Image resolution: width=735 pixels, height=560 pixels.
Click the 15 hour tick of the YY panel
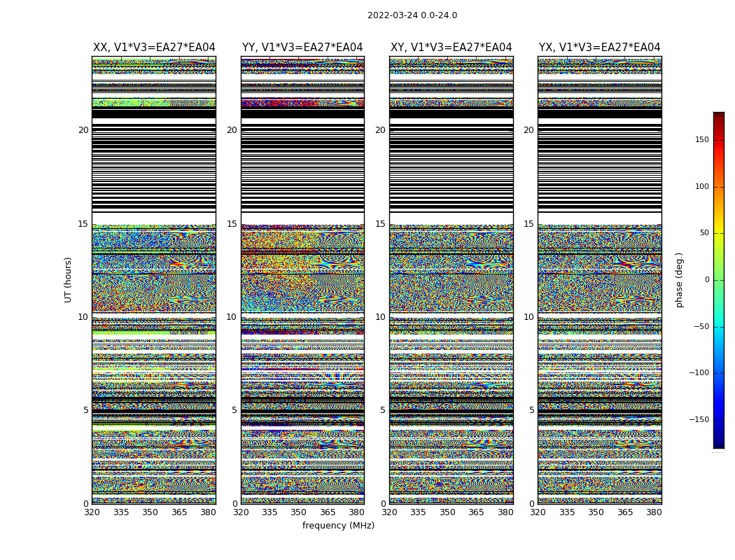pos(232,224)
